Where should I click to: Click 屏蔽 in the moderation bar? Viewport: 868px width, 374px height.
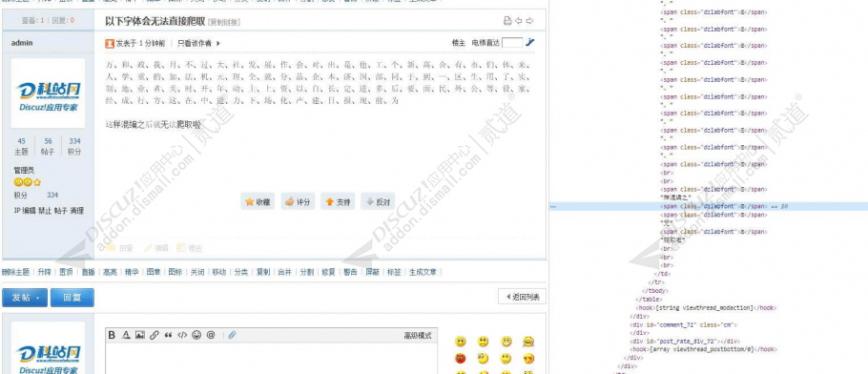coord(372,272)
